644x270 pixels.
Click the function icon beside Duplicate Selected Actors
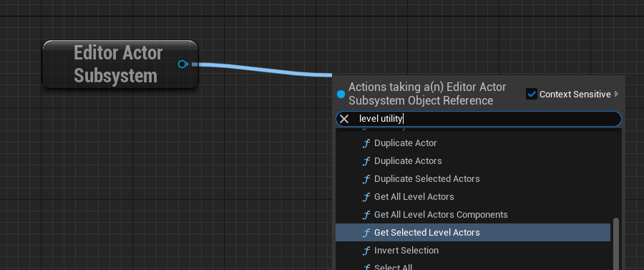point(366,179)
